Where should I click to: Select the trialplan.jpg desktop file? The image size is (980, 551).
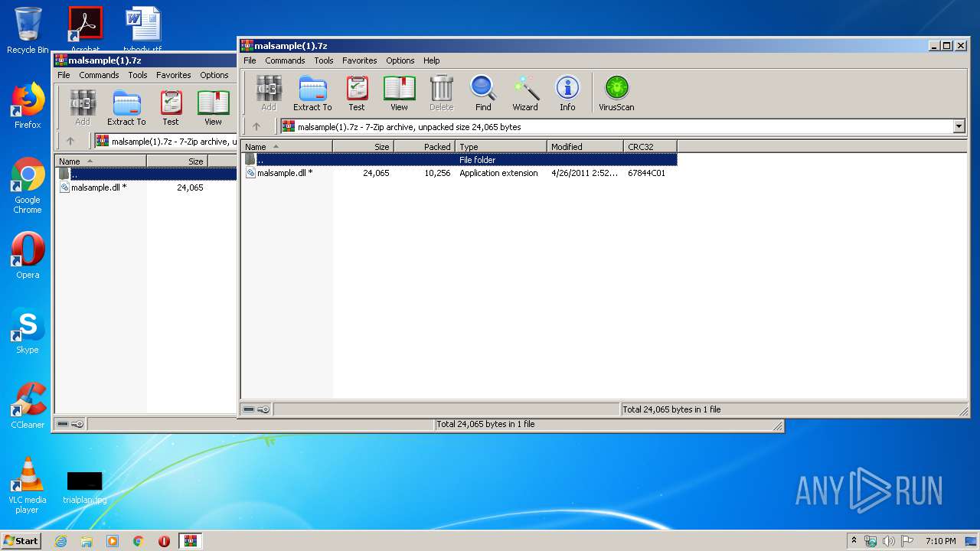click(85, 487)
